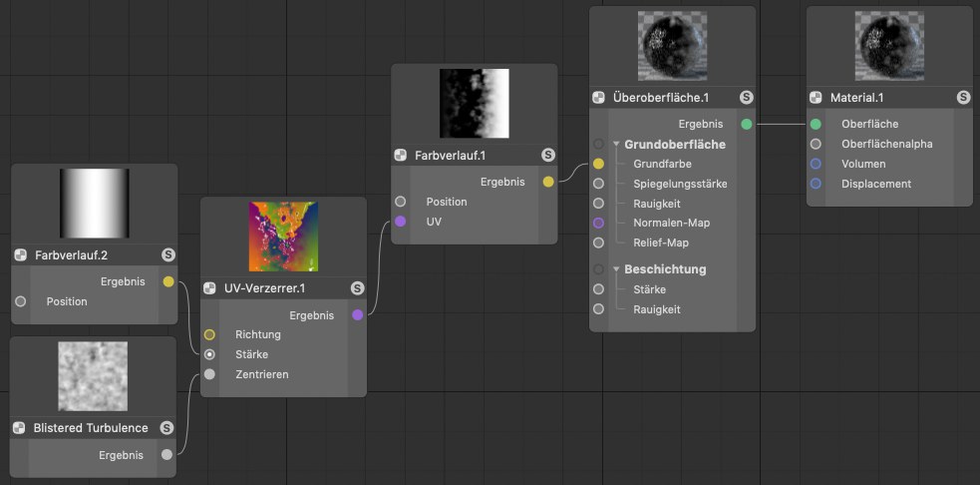Click the green Ergebnis output port of Überoberfläche.1

tap(747, 124)
